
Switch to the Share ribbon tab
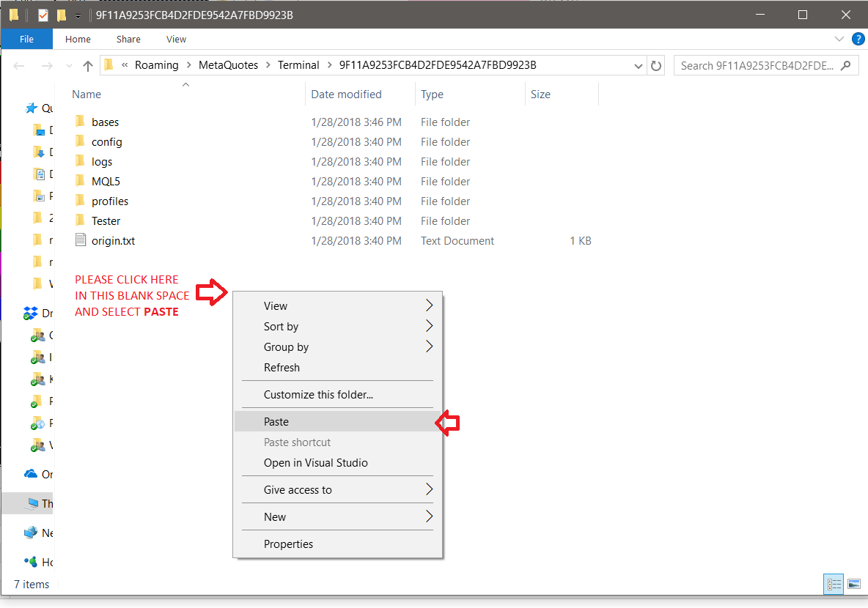(128, 40)
